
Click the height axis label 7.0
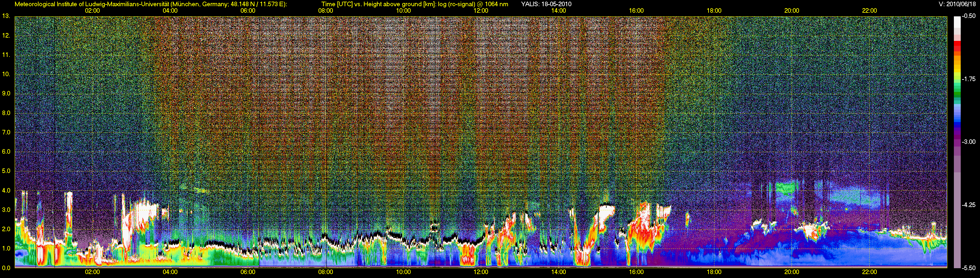[x=6, y=132]
